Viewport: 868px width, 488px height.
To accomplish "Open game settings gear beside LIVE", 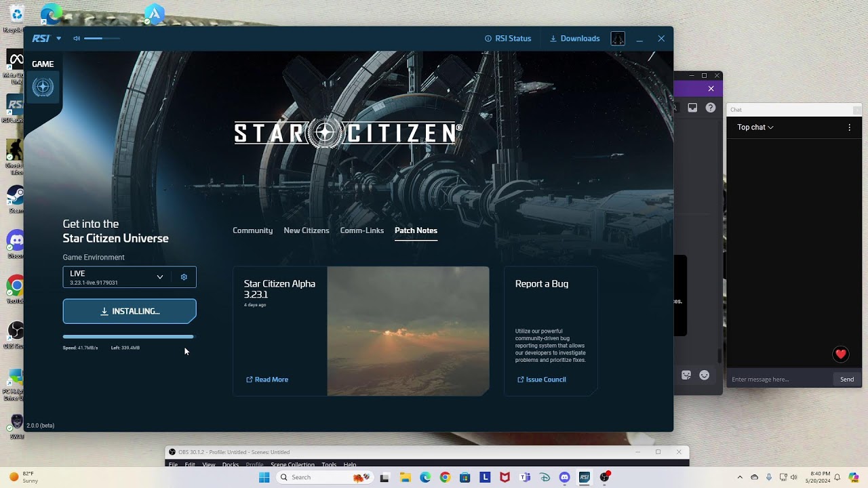I will coord(184,277).
